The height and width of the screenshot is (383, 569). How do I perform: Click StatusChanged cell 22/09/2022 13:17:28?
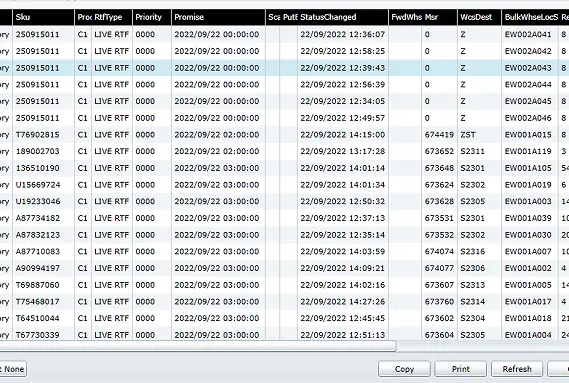343,151
